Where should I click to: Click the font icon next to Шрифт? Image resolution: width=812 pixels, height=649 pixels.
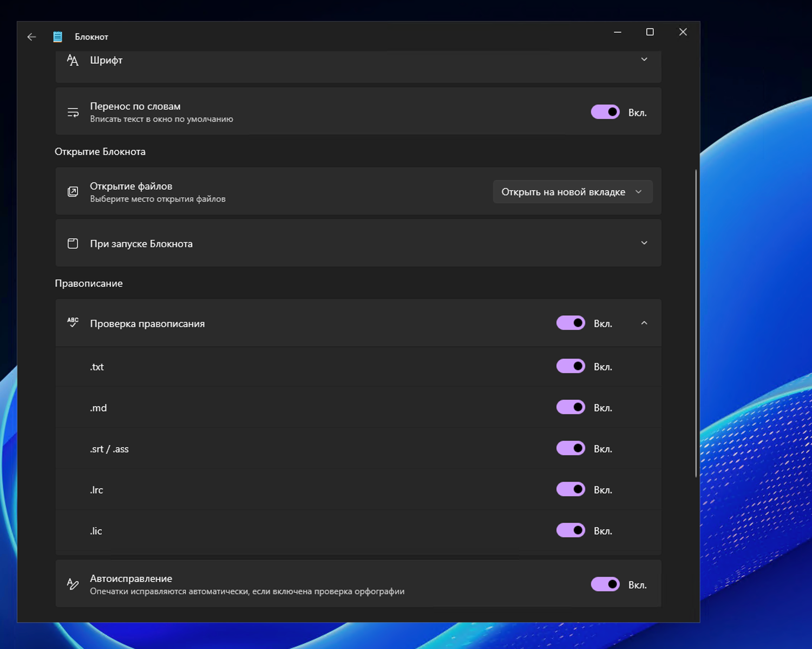coord(73,60)
